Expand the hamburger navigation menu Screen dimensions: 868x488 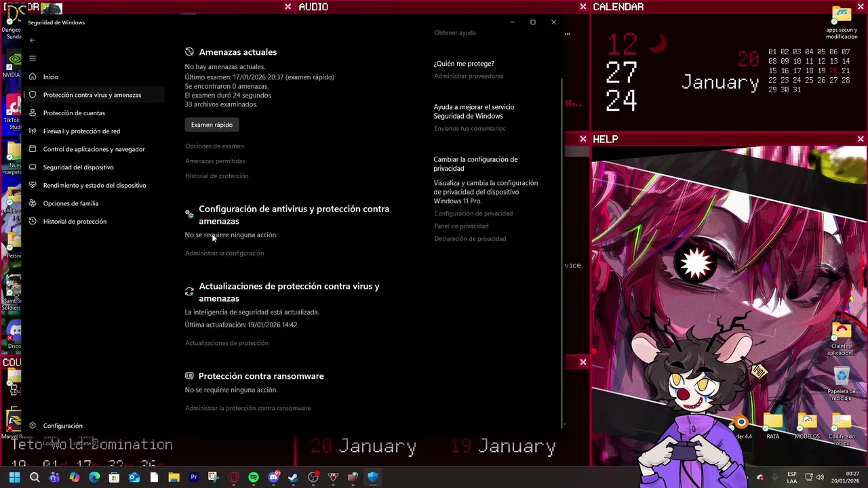pos(32,58)
